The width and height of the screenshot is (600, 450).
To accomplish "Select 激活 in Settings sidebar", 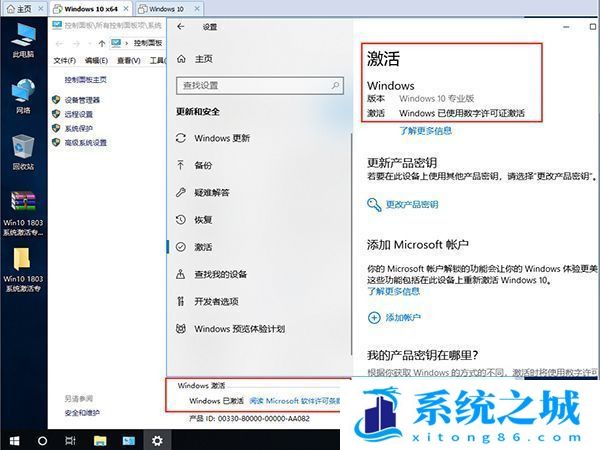I will (203, 247).
